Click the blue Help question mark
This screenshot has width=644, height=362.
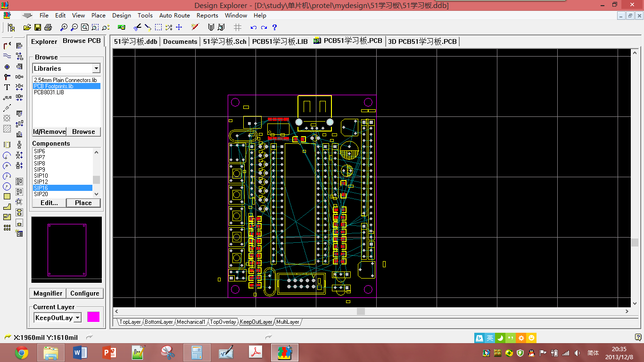274,27
